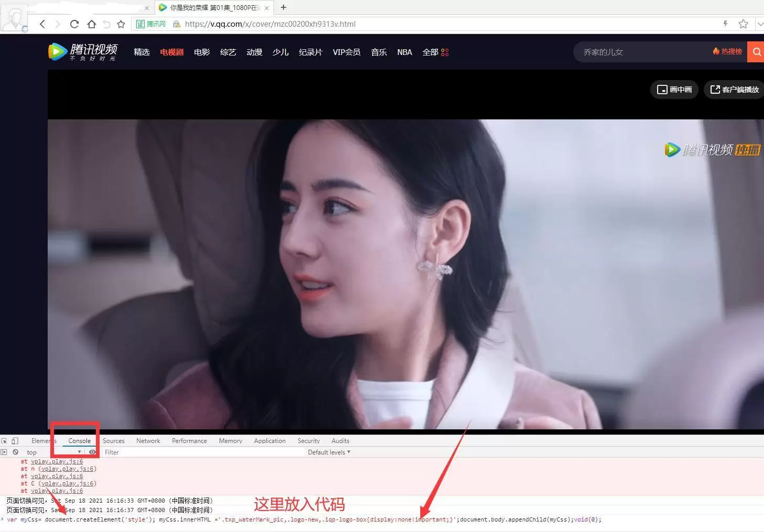The width and height of the screenshot is (764, 532).
Task: Click the video player frame
Action: 406,274
